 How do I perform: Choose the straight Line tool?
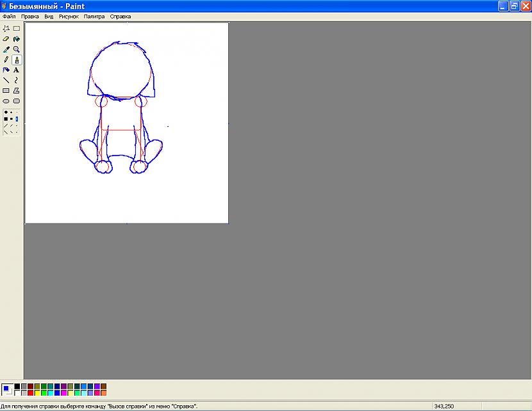coord(6,80)
